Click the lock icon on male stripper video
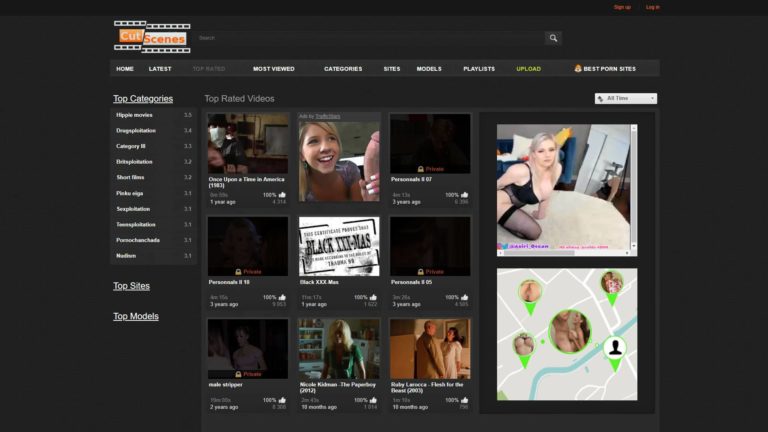Viewport: 768px width, 432px height. point(239,374)
